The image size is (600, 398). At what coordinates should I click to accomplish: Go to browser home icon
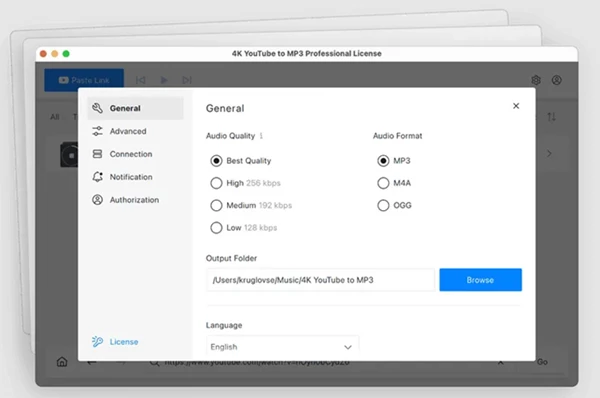pyautogui.click(x=62, y=362)
